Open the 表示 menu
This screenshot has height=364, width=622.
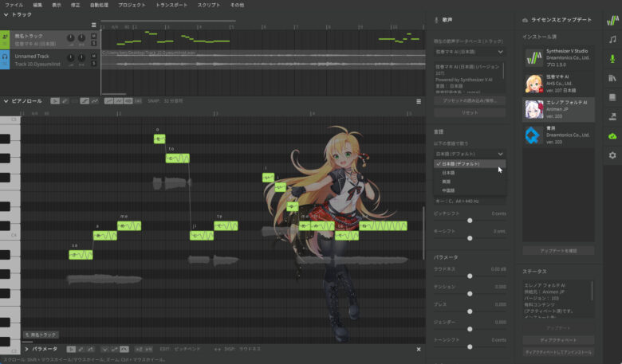click(x=57, y=5)
